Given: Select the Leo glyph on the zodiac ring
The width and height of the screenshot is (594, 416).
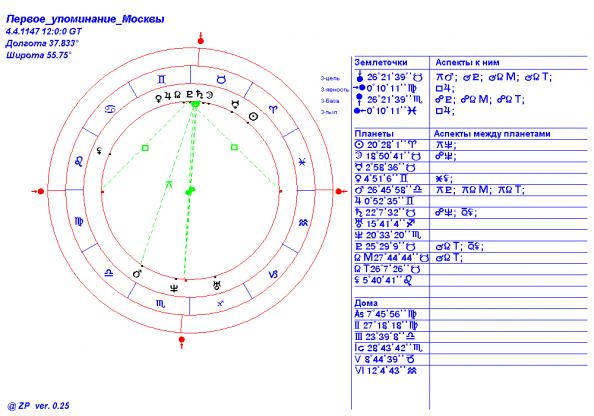Looking at the screenshot, I should click(x=79, y=162).
